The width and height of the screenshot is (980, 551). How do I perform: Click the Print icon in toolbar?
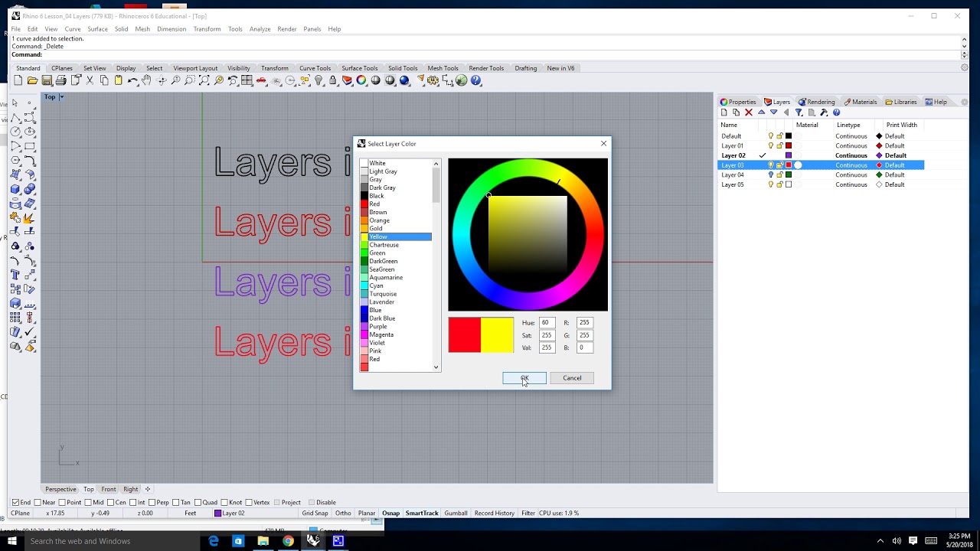click(61, 80)
